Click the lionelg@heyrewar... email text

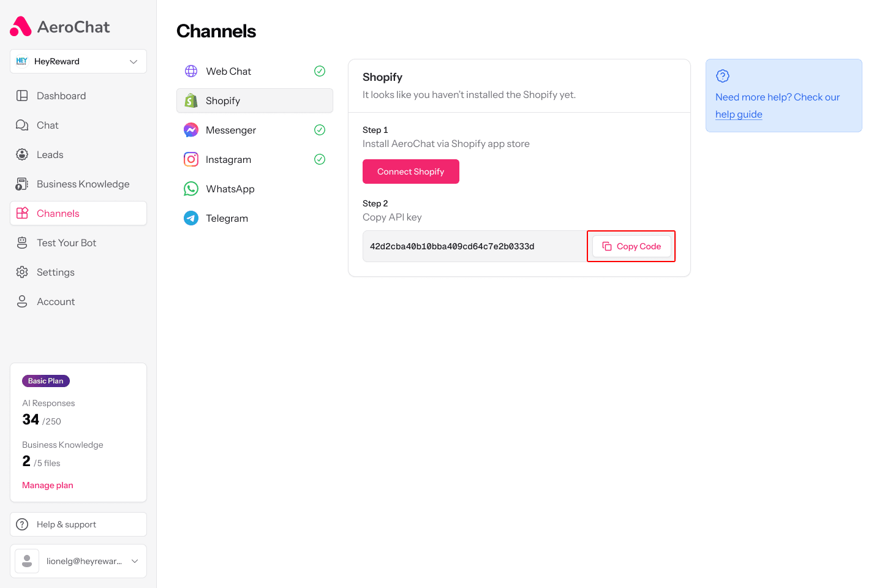point(84,561)
